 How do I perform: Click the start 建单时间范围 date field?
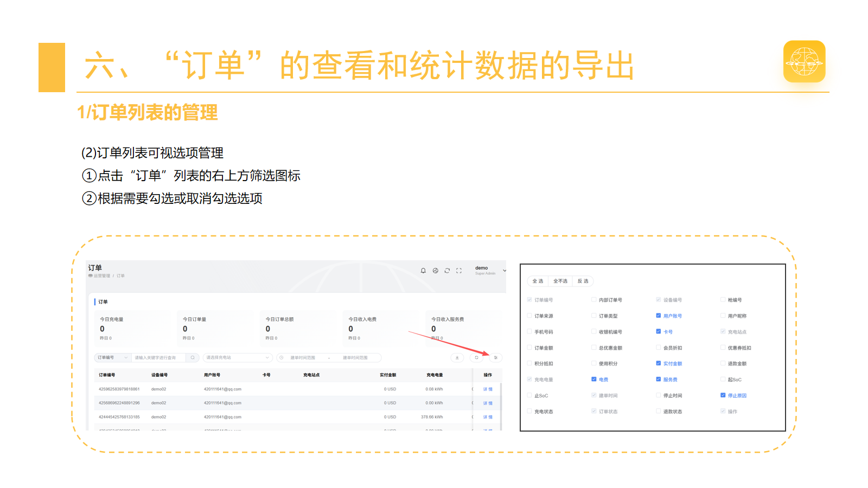[x=303, y=358]
